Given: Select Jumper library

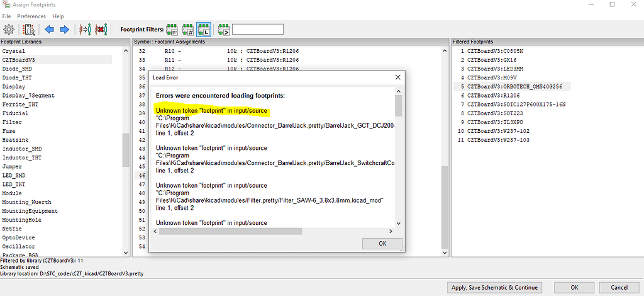Looking at the screenshot, I should pos(12,166).
